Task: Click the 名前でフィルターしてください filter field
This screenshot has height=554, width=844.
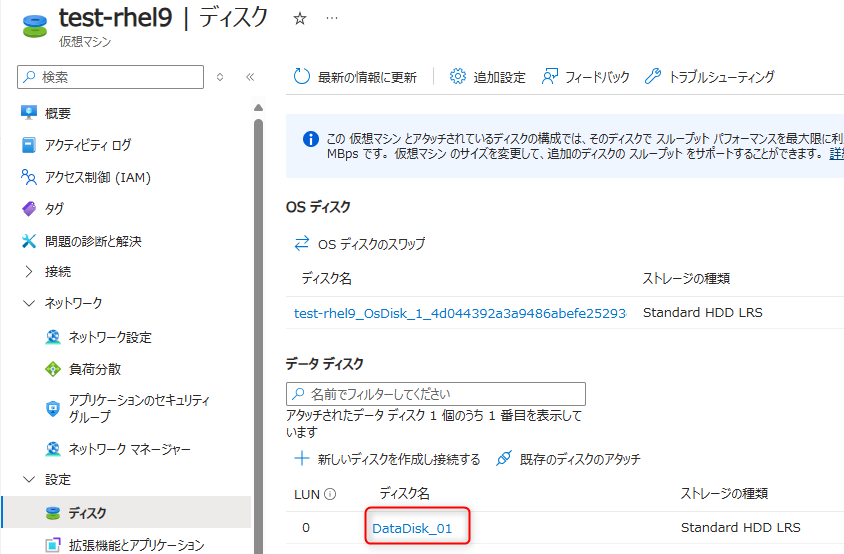Action: [x=435, y=394]
